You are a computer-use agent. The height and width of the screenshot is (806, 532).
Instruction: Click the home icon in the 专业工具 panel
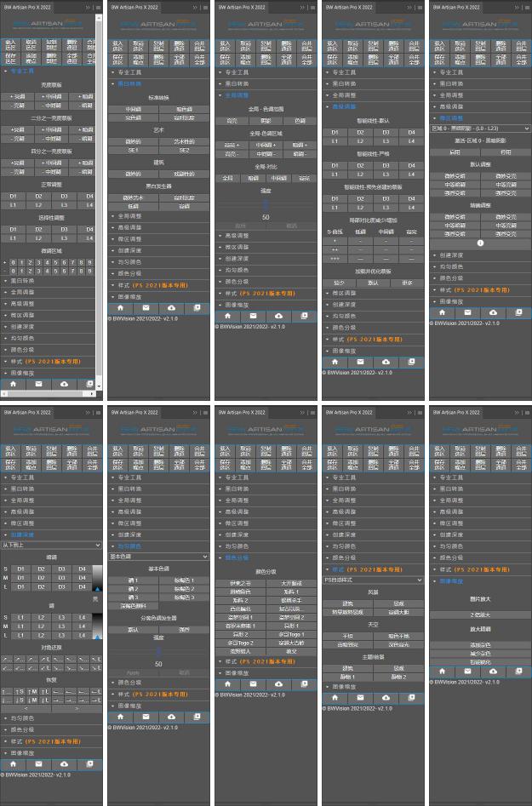coord(13,384)
